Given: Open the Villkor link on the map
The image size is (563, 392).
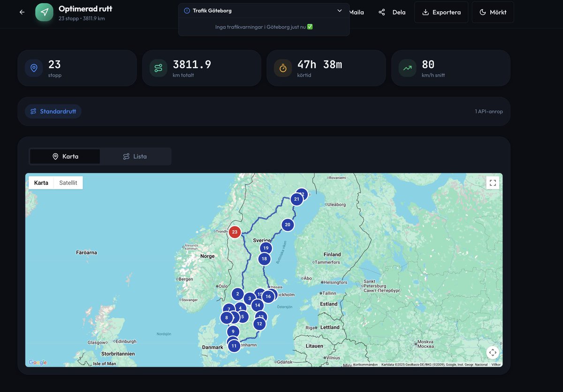Looking at the screenshot, I should 495,364.
